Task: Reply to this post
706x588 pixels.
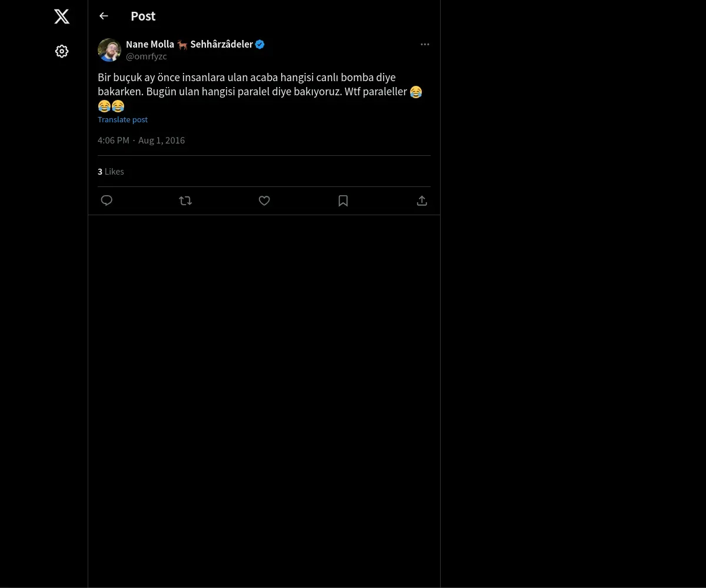Action: coord(106,201)
